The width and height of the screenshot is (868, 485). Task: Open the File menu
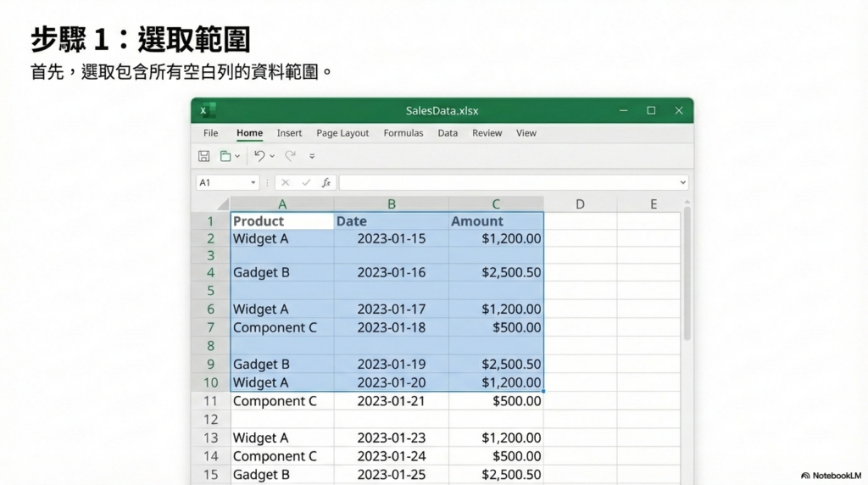[211, 133]
